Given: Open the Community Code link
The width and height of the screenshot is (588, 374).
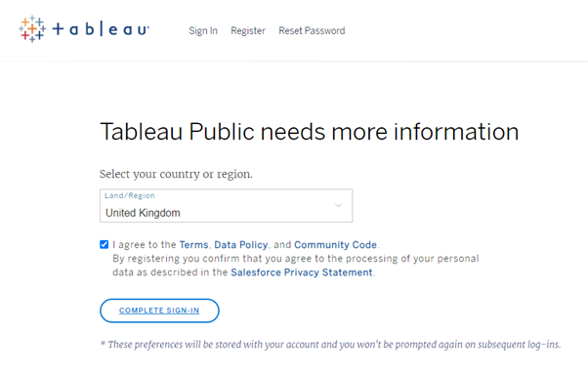Looking at the screenshot, I should 335,245.
